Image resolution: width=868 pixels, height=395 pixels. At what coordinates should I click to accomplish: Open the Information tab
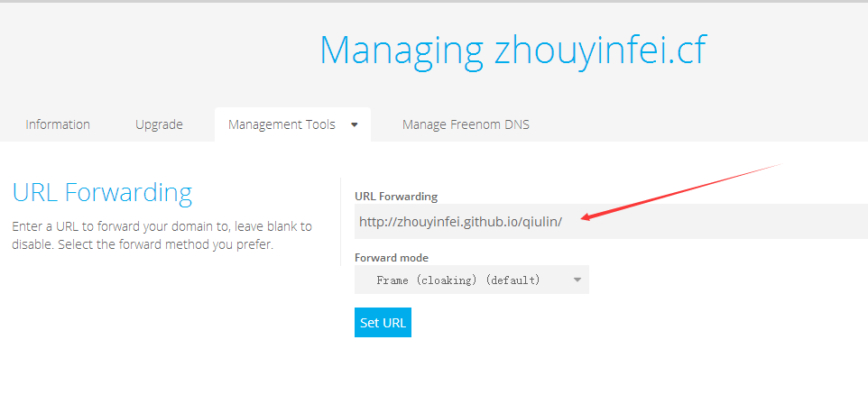[58, 124]
